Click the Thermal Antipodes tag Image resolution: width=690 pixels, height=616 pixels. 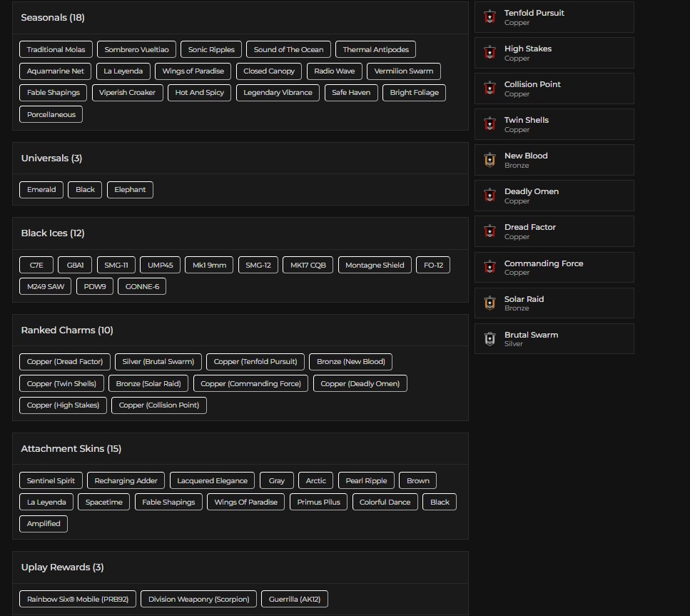click(376, 49)
